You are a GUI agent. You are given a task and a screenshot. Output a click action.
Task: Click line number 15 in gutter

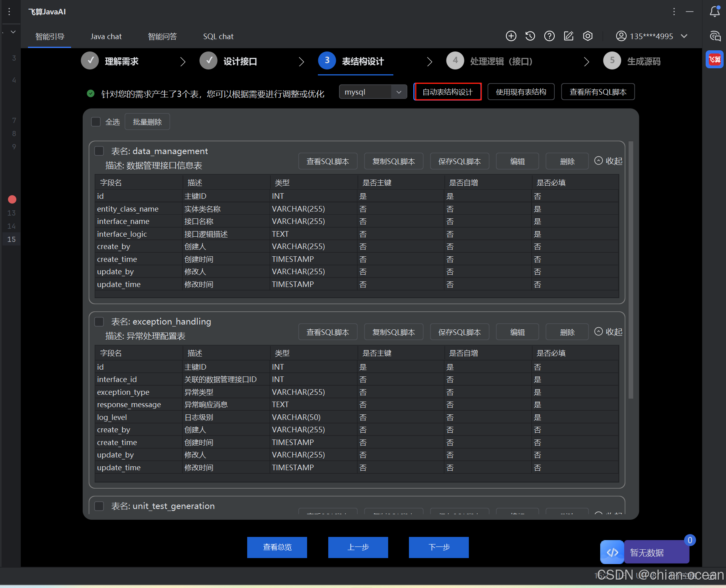click(x=12, y=239)
